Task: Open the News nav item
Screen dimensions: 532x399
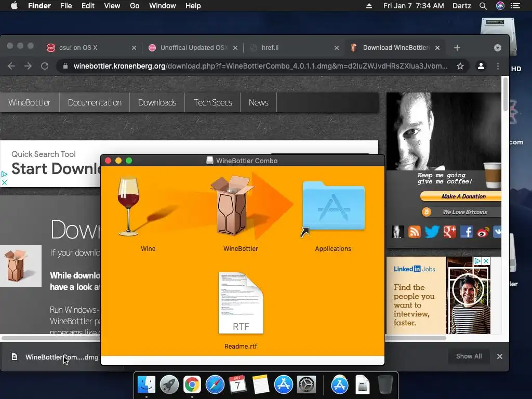Action: (259, 102)
